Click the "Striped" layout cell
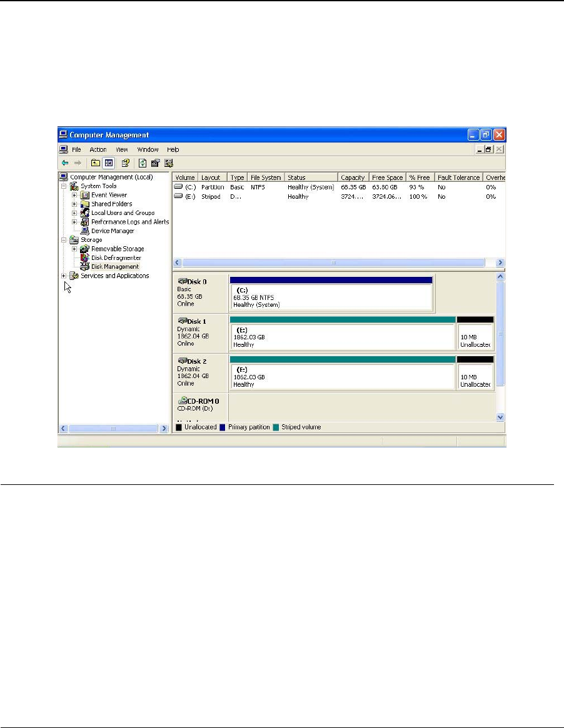Viewport: 564px width, 728px height. pyautogui.click(x=211, y=196)
